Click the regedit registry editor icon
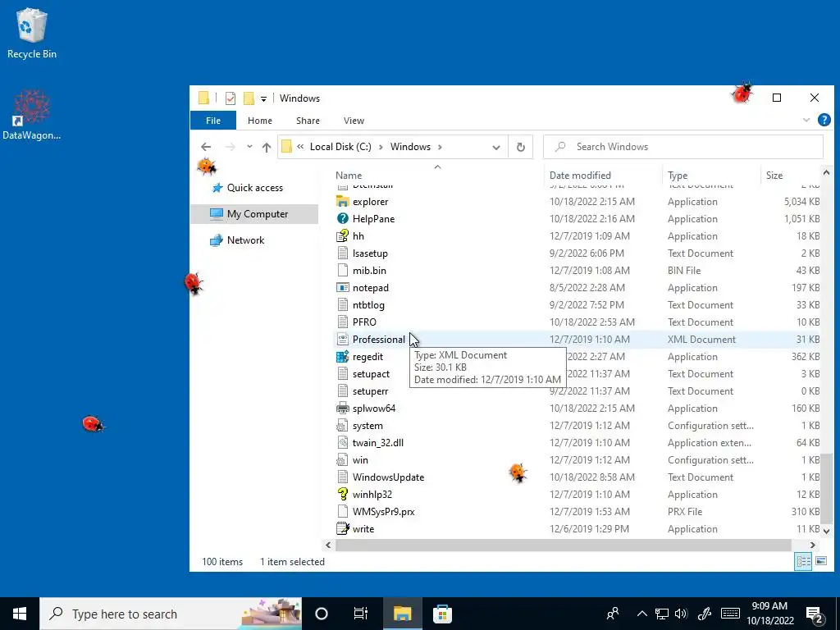Screen dimensions: 840x630 point(342,356)
